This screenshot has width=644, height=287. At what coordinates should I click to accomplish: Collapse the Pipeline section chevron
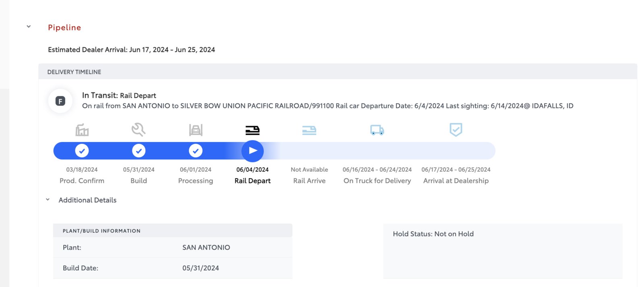29,27
